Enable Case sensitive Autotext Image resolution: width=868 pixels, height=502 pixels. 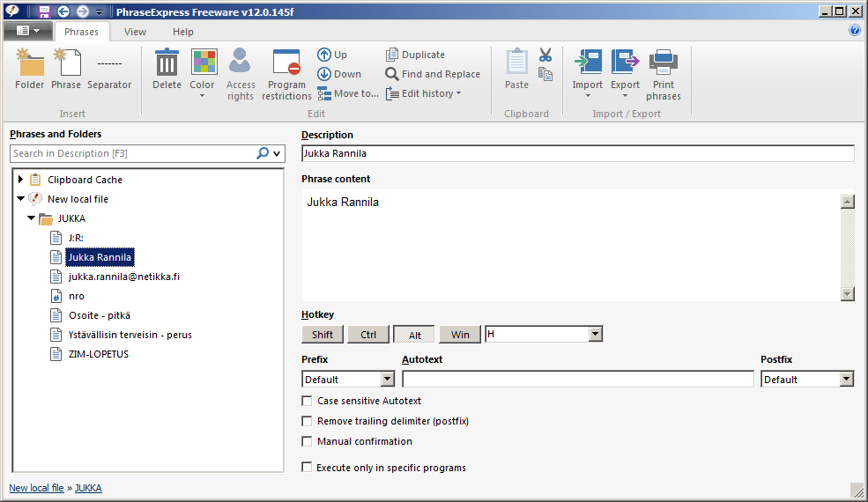click(x=307, y=401)
